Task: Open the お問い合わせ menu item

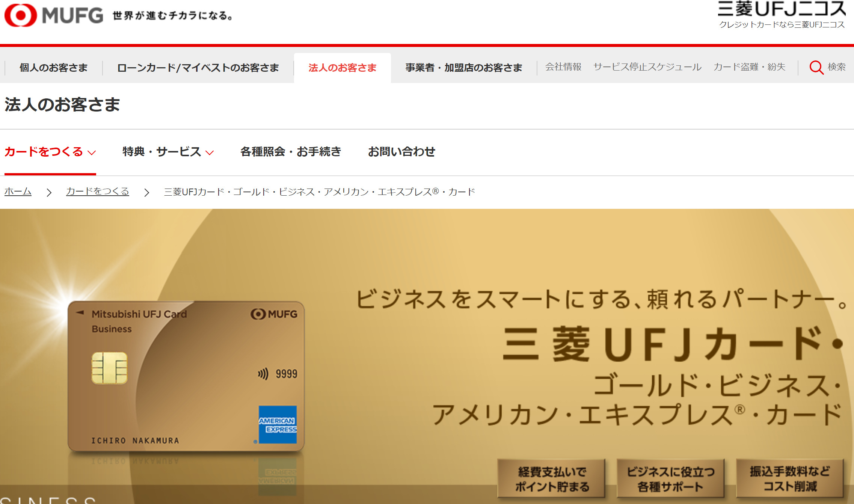Action: click(401, 152)
